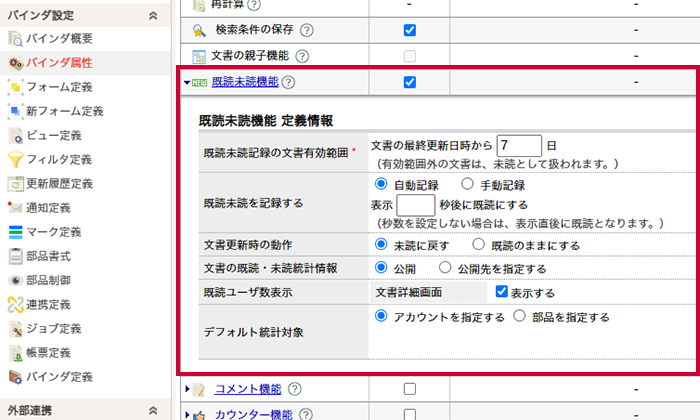
Task: Select the 自動記録 radio button
Action: tap(381, 183)
